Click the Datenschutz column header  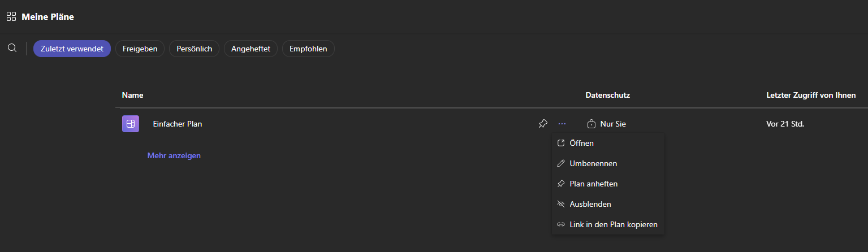pyautogui.click(x=607, y=95)
